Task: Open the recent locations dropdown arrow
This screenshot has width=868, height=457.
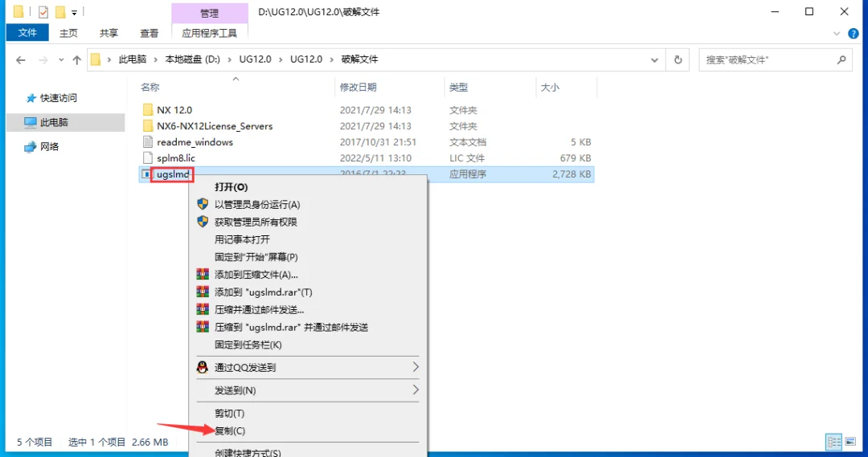Action: 61,59
